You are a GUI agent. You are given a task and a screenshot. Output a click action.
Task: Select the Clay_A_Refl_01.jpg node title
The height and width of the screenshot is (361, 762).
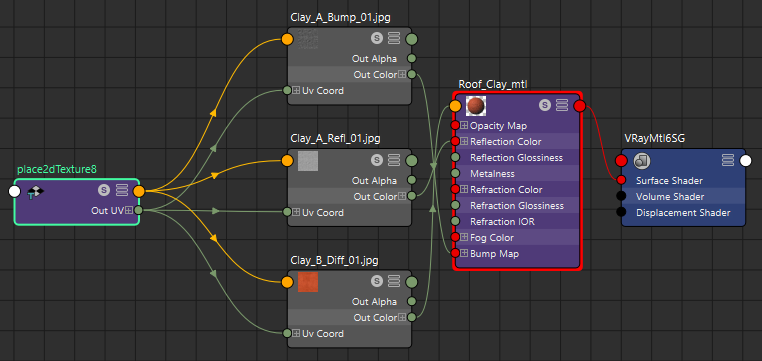pos(335,138)
